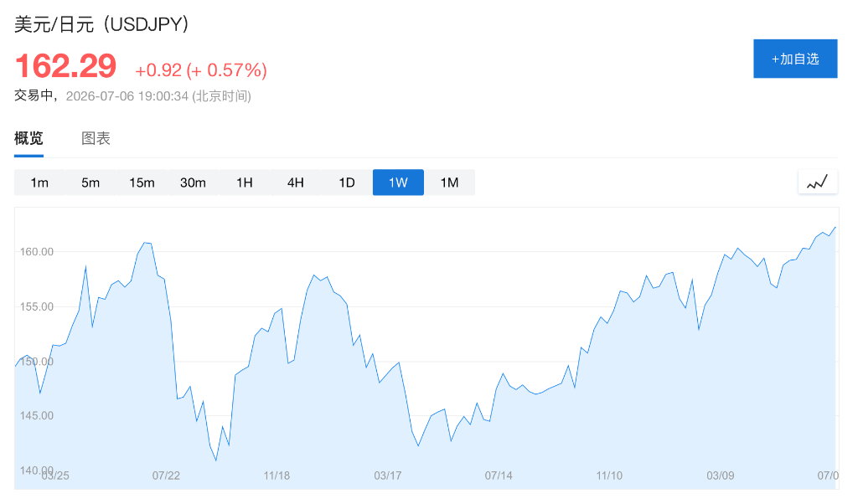
Task: Click the 162.29 price value
Action: pos(65,66)
